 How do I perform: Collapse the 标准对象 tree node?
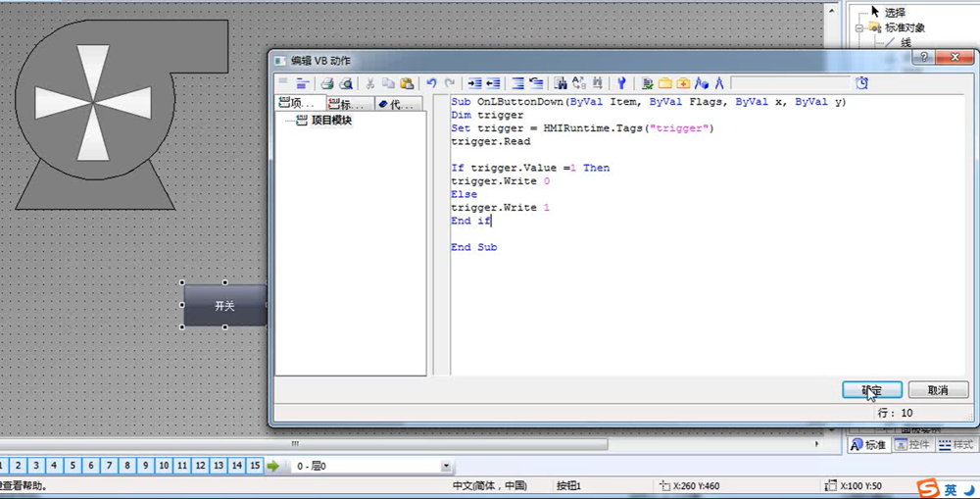click(859, 28)
